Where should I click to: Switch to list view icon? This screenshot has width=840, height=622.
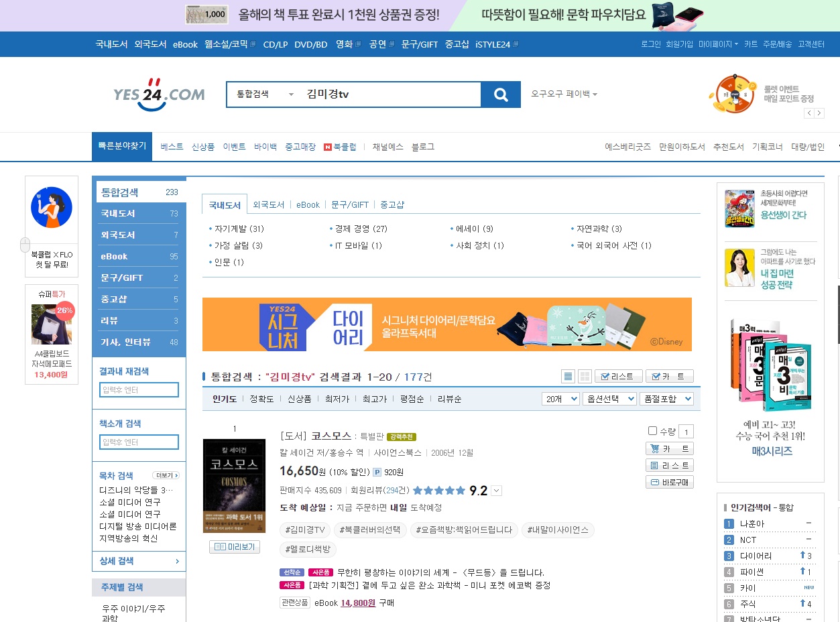pyautogui.click(x=568, y=376)
